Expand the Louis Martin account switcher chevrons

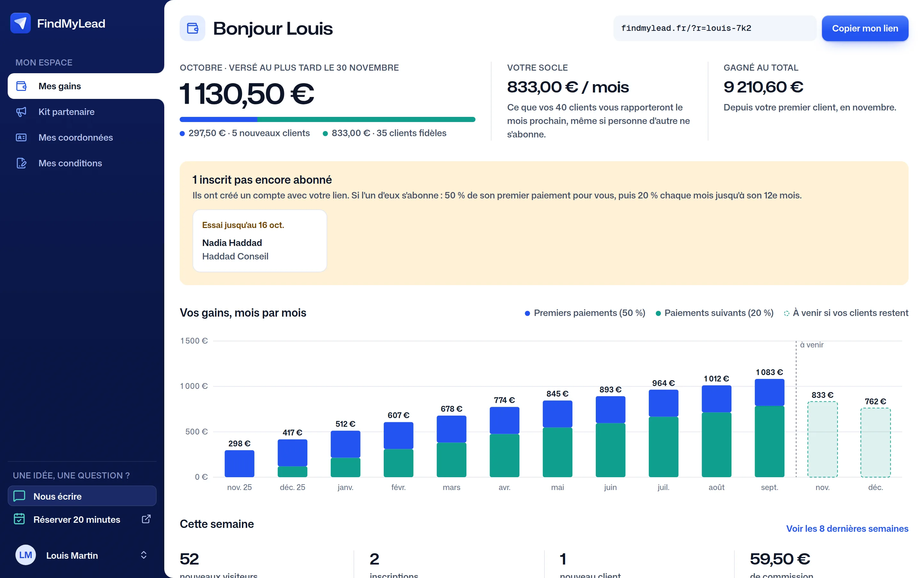144,555
